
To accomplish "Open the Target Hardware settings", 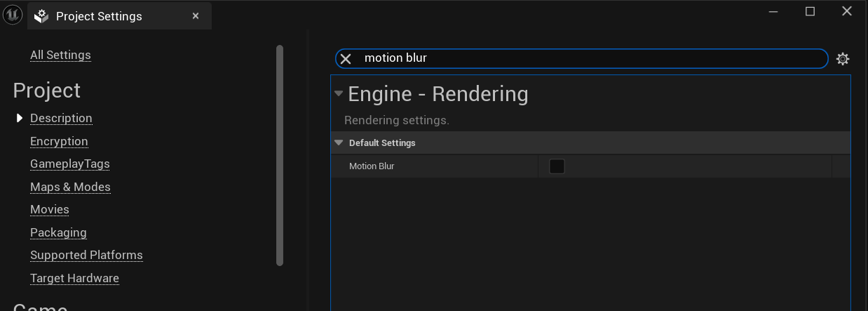I will click(x=74, y=278).
